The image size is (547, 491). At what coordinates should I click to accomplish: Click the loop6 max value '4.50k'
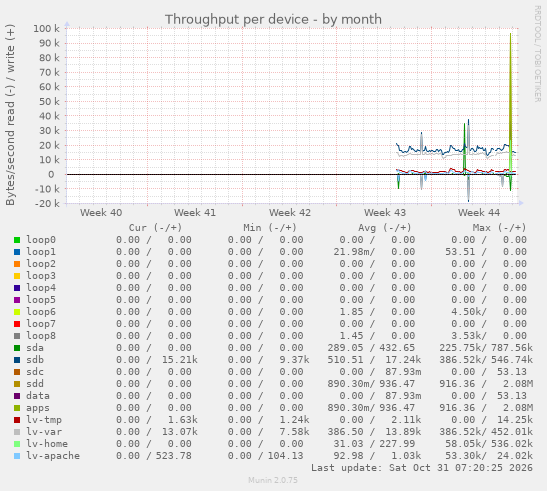[466, 312]
